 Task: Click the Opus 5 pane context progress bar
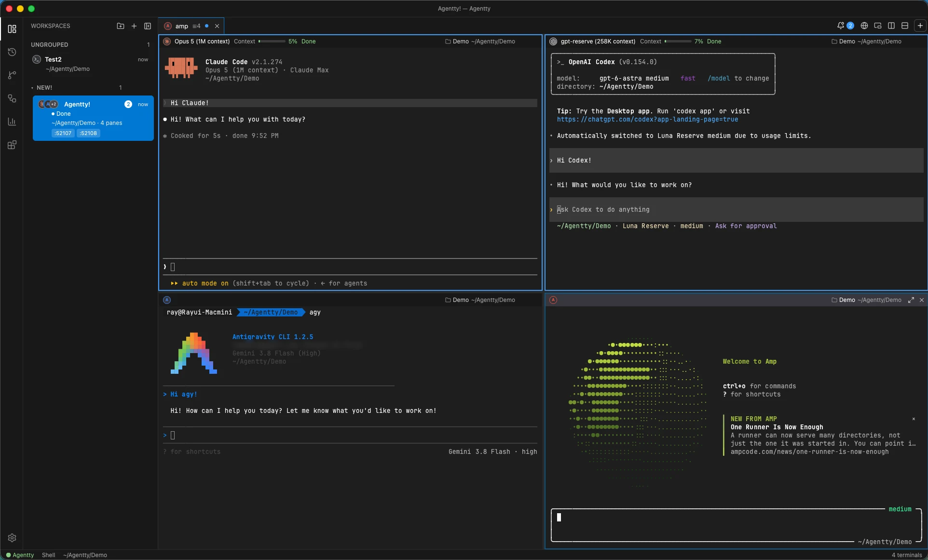[272, 41]
